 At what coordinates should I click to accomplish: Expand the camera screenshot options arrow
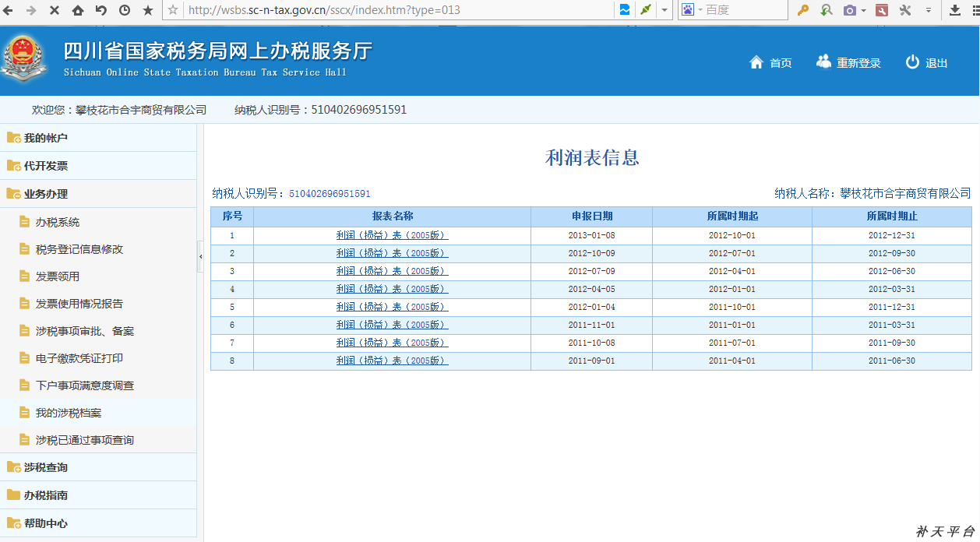[863, 10]
